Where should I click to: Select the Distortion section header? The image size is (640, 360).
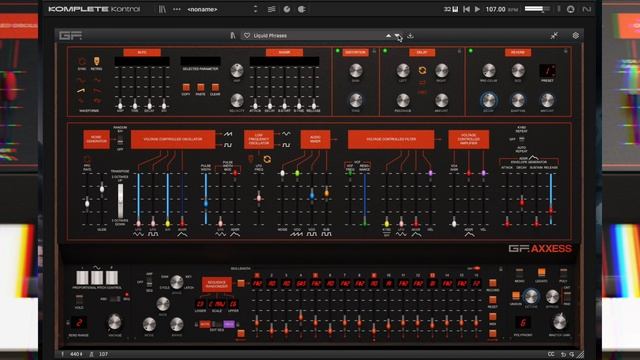(355, 52)
